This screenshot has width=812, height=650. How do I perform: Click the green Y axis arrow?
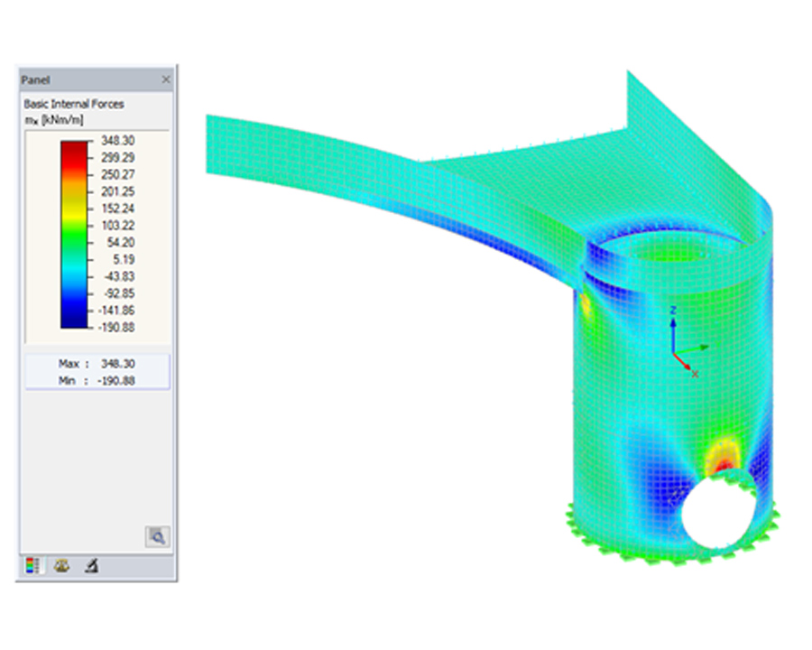coord(692,350)
